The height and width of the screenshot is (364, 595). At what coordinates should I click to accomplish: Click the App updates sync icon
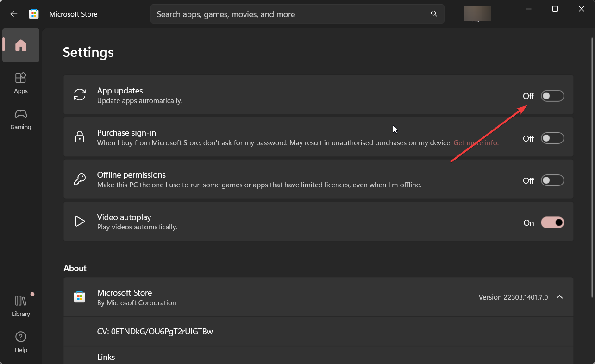(80, 95)
